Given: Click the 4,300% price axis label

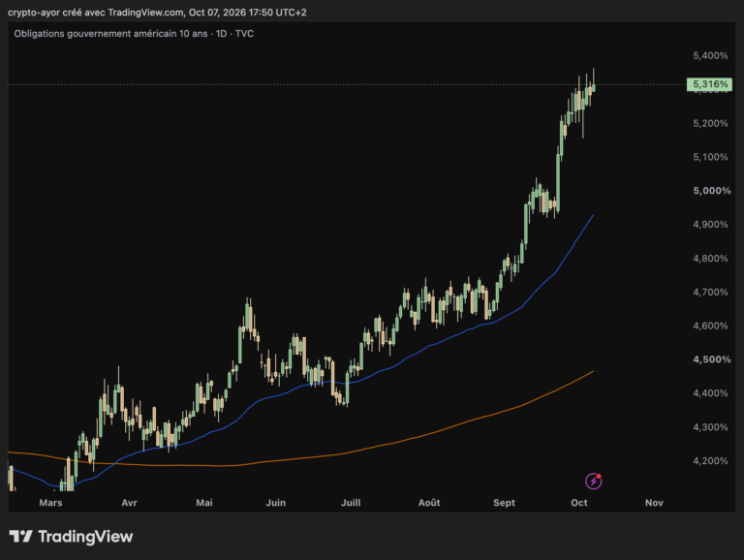Looking at the screenshot, I should pyautogui.click(x=710, y=427).
